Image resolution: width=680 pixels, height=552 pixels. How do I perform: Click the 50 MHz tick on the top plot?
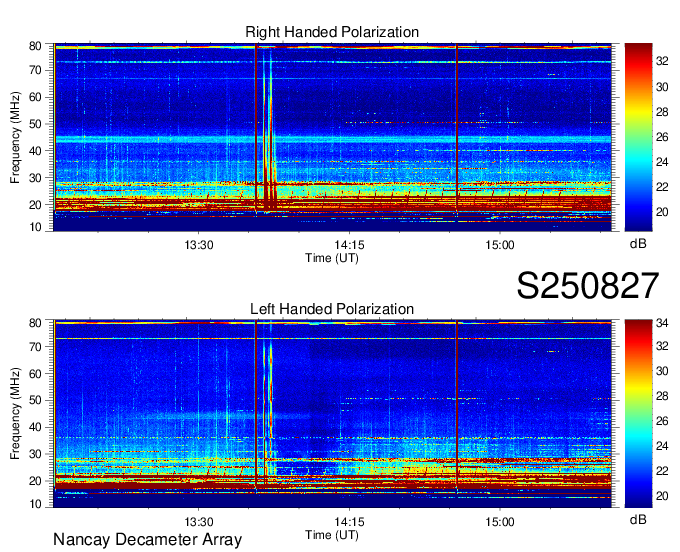point(35,124)
